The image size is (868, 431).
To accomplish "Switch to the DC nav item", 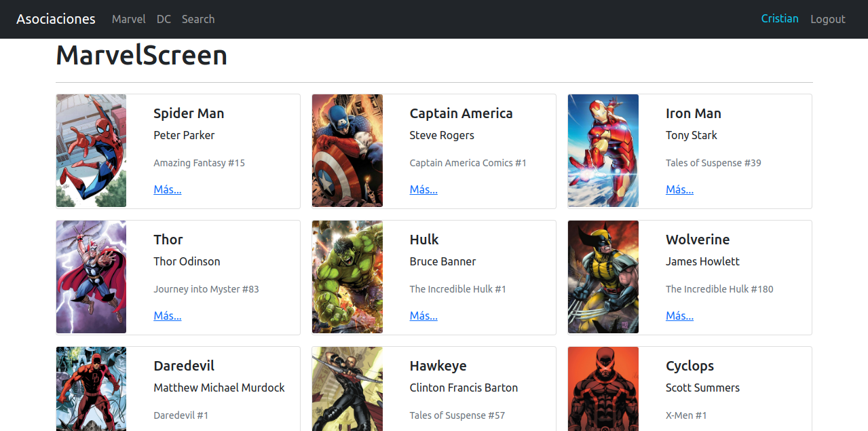I will (x=164, y=19).
